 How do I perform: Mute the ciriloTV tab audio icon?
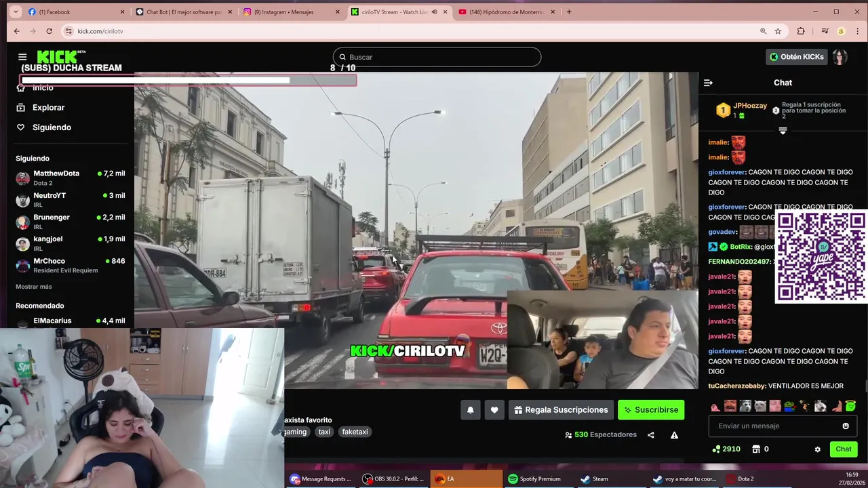[x=434, y=12]
